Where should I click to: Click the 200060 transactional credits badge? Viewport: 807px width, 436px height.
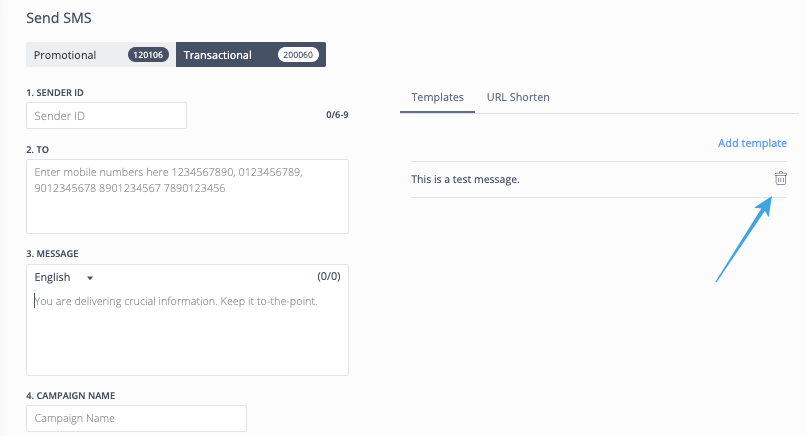[x=298, y=55]
